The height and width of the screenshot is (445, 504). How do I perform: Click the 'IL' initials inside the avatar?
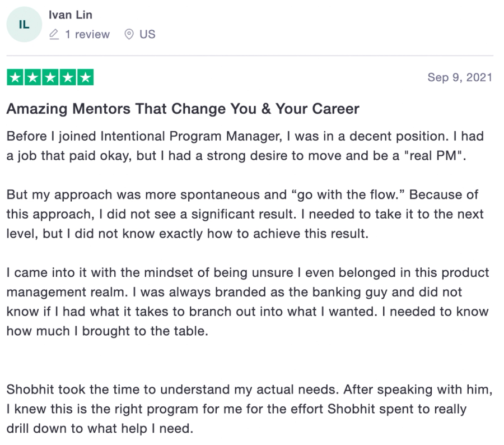tap(24, 24)
